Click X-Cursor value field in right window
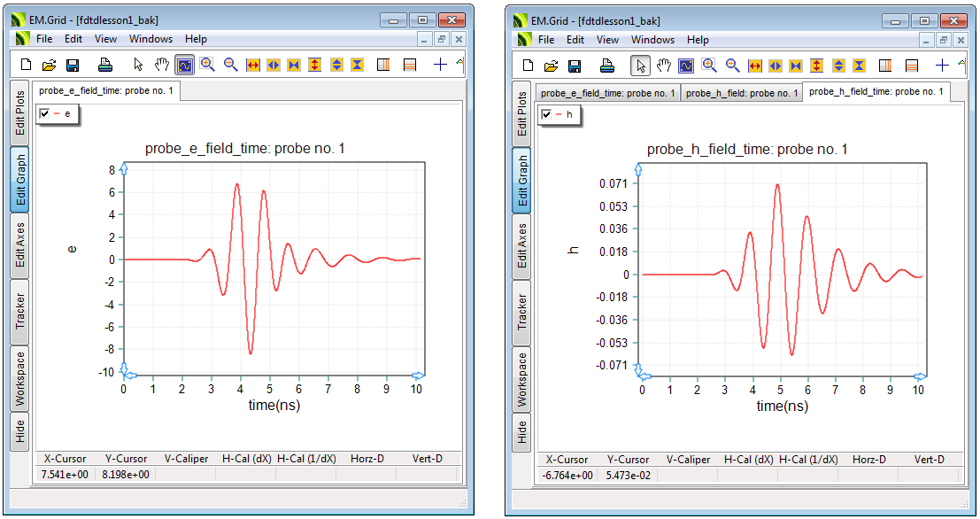This screenshot has height=519, width=980. (567, 476)
